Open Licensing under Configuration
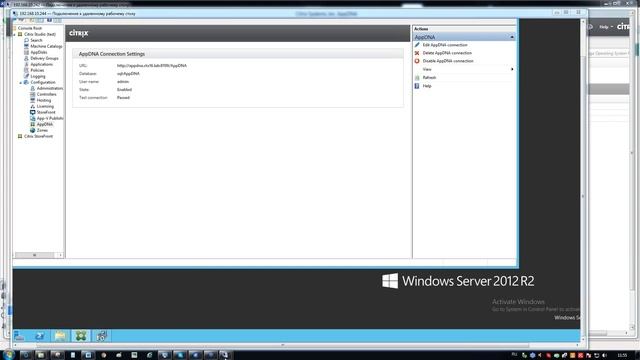Image resolution: width=640 pixels, height=360 pixels. (45, 107)
